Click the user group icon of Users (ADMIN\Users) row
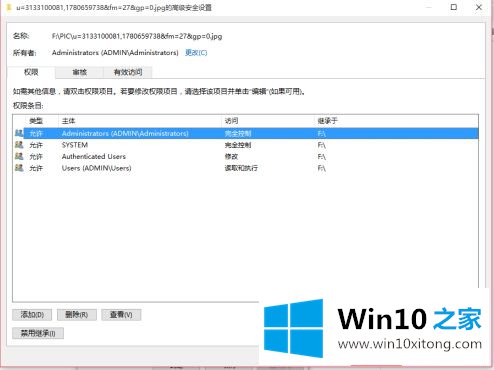Image resolution: width=494 pixels, height=370 pixels. tap(19, 168)
